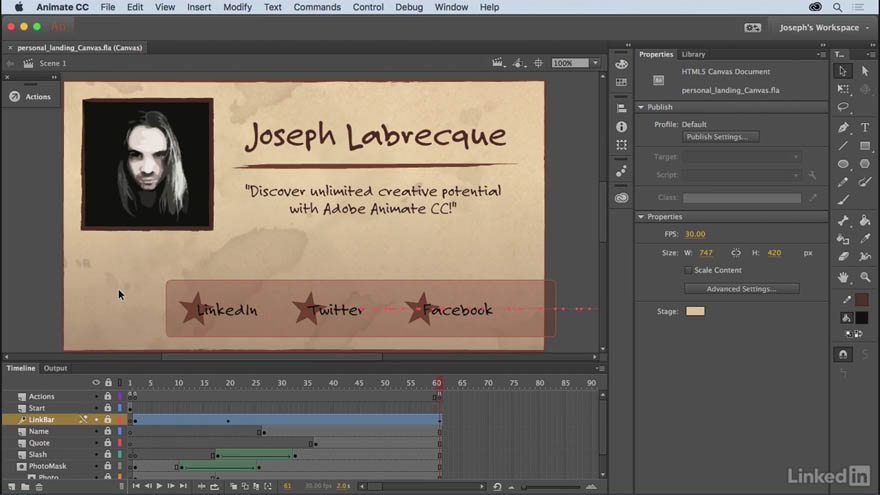Screen dimensions: 880x495
Task: Play the timeline animation
Action: (x=159, y=486)
